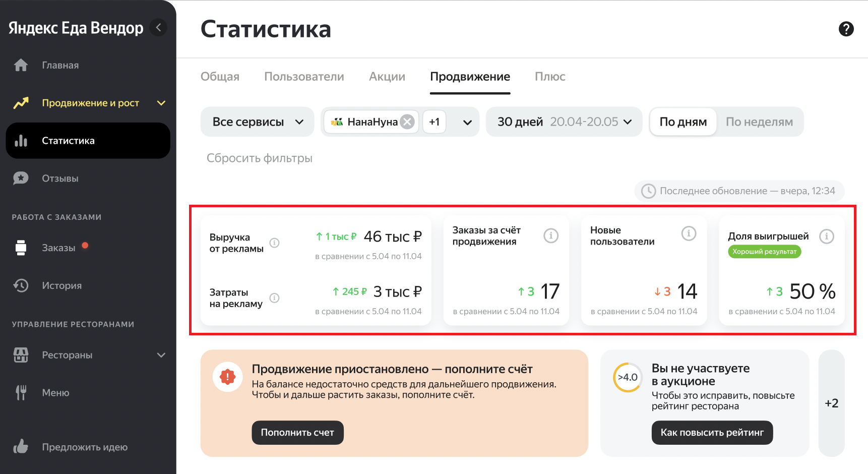Click Сбросить фильтры link

(259, 158)
